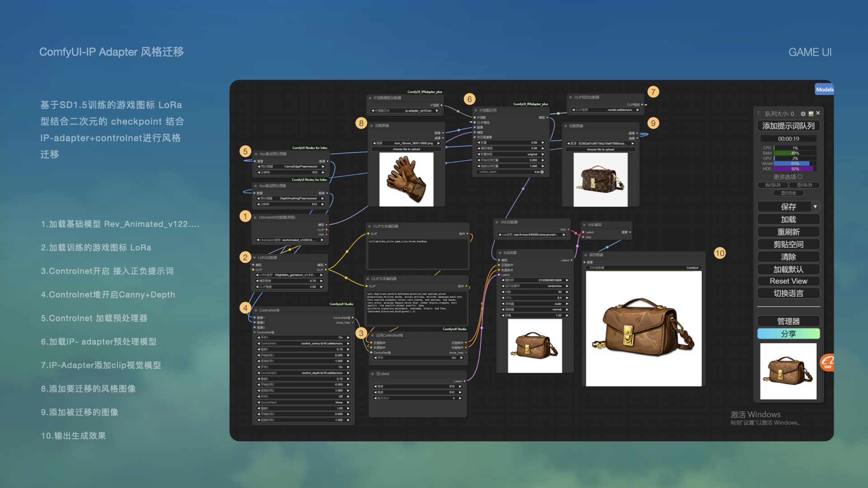The height and width of the screenshot is (488, 868).
Task: Click the Reset View button
Action: [x=788, y=281]
